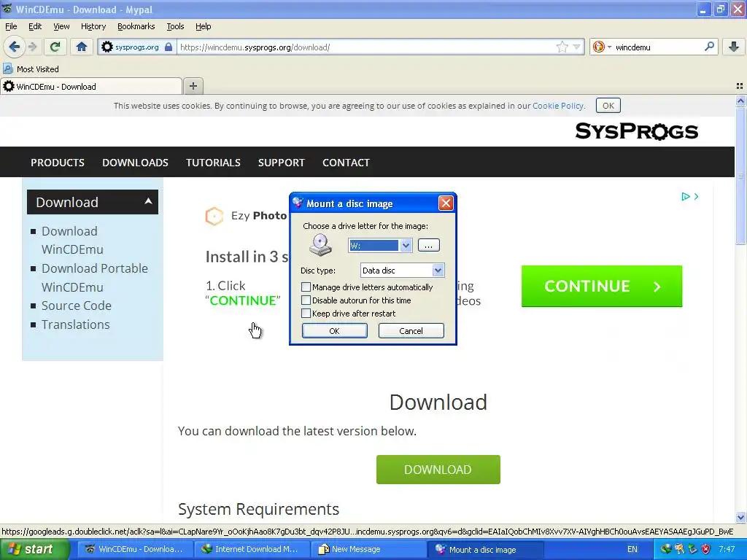Switch to WinCDEmu Download taskbar button
Viewport: 747px width, 560px height.
tap(135, 549)
